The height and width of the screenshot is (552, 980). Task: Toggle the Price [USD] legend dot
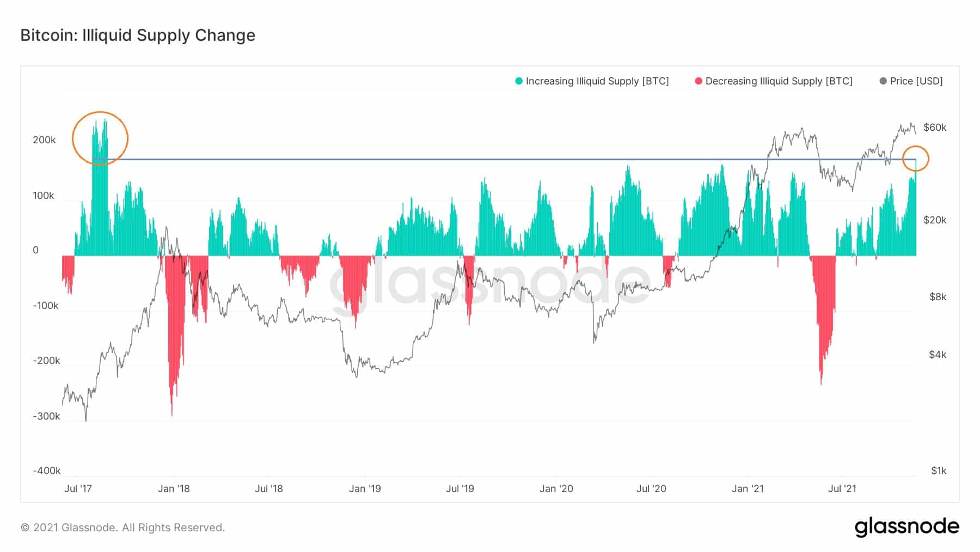(x=883, y=81)
